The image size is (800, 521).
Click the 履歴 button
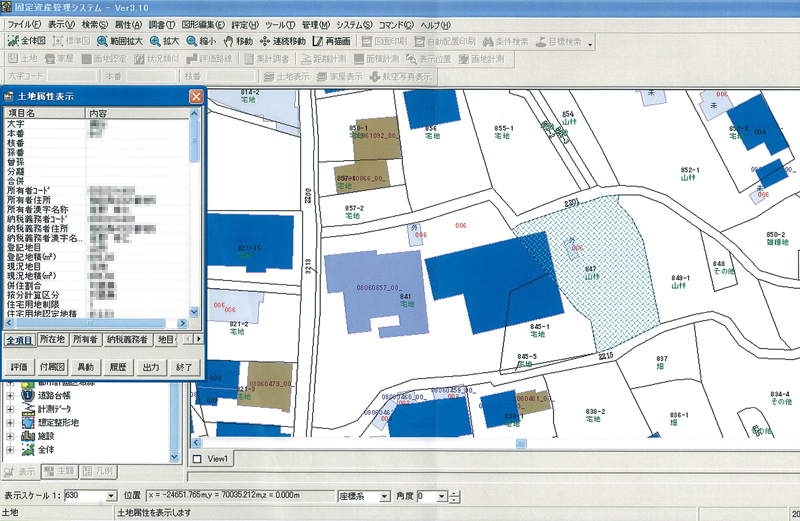coord(118,367)
